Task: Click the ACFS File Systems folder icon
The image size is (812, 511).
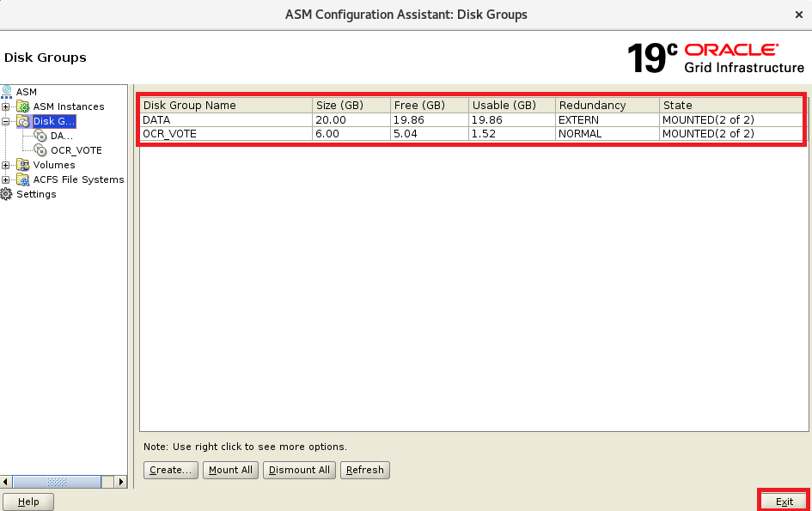Action: pyautogui.click(x=23, y=179)
